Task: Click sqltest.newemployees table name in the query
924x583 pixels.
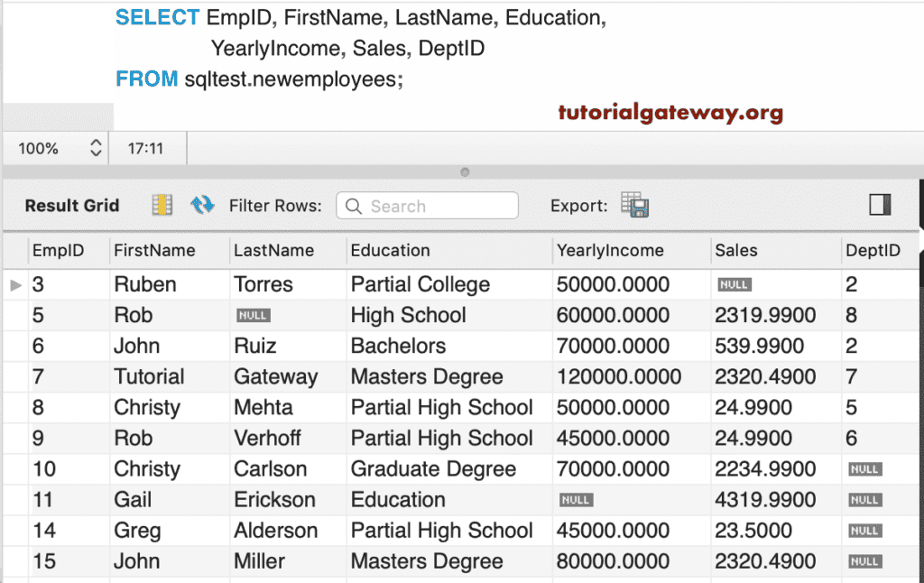Action: point(291,79)
